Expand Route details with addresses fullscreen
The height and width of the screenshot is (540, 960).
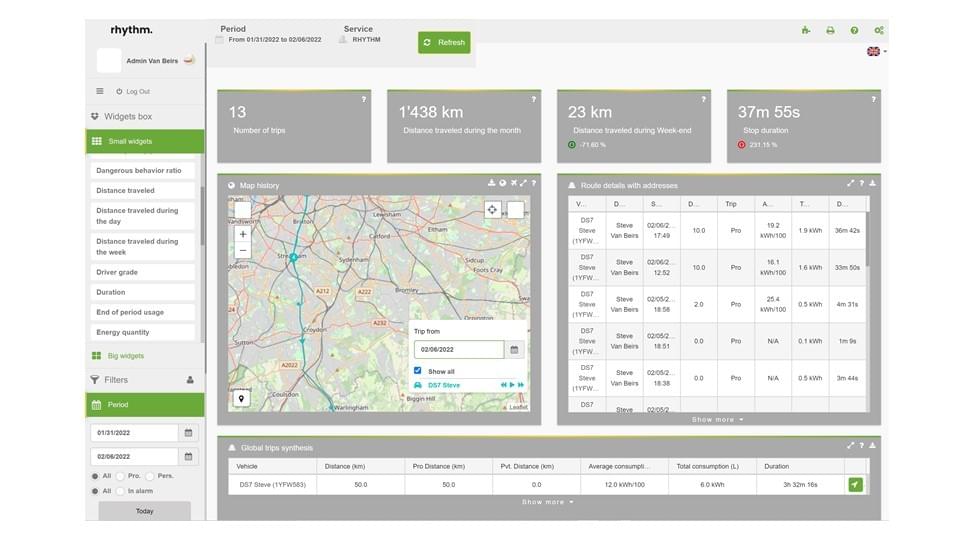[850, 183]
